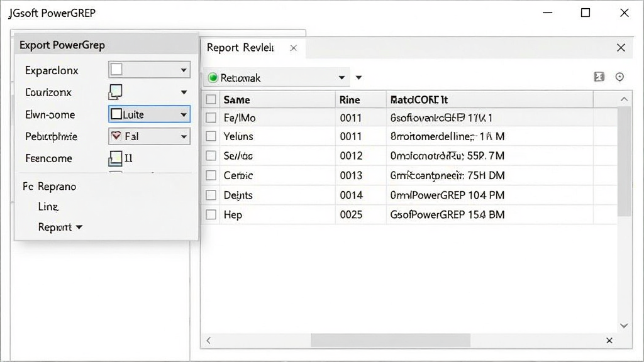The image size is (644, 362).
Task: Click the vertical scrollbar thumb
Action: tap(625, 162)
